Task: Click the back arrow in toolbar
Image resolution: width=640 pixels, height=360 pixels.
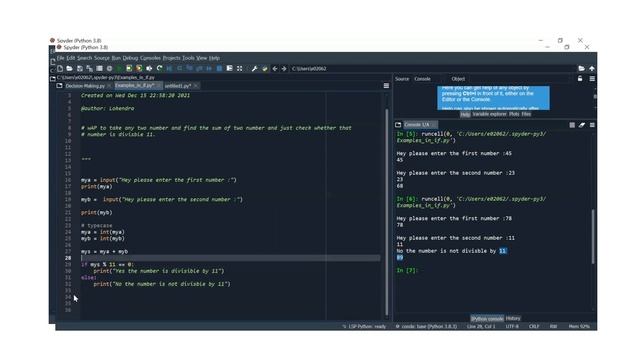Action: coord(275,69)
